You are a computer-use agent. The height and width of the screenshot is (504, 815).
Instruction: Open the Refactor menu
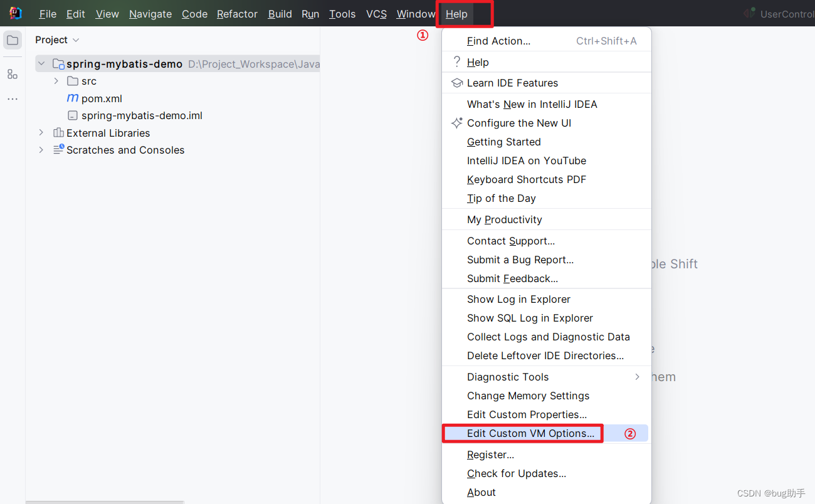click(x=237, y=14)
